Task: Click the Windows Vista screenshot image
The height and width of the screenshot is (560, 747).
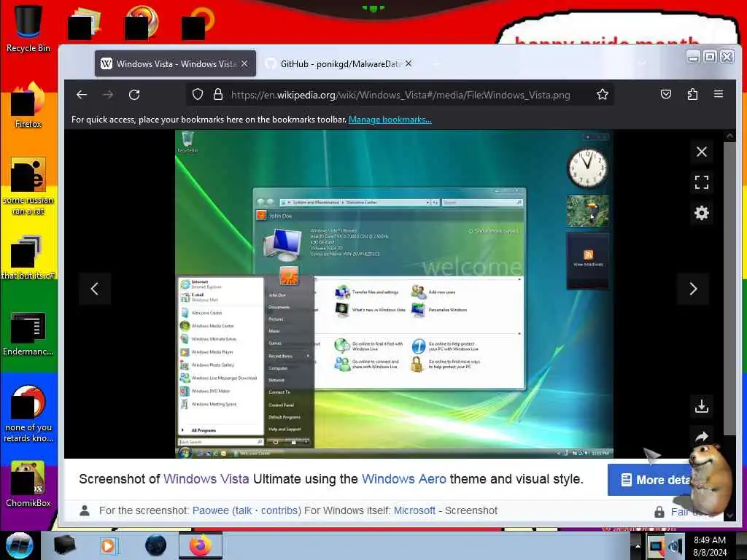Action: point(394,294)
